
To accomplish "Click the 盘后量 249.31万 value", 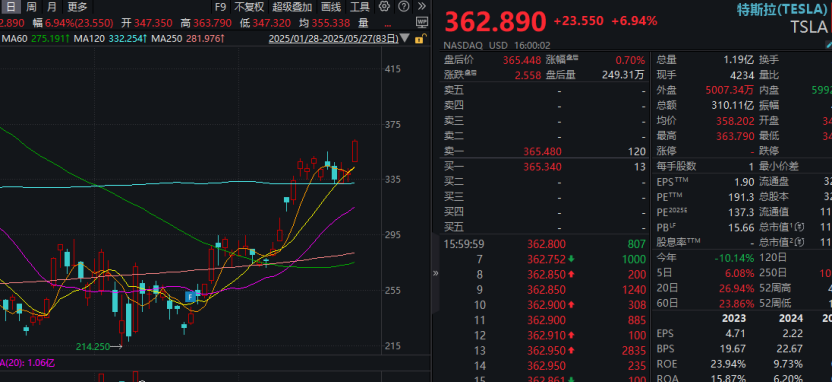I will (x=623, y=75).
